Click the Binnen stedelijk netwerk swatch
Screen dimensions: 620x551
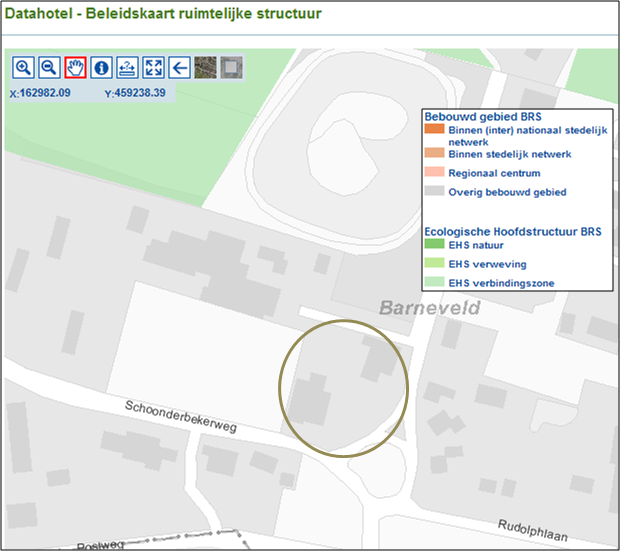click(434, 153)
